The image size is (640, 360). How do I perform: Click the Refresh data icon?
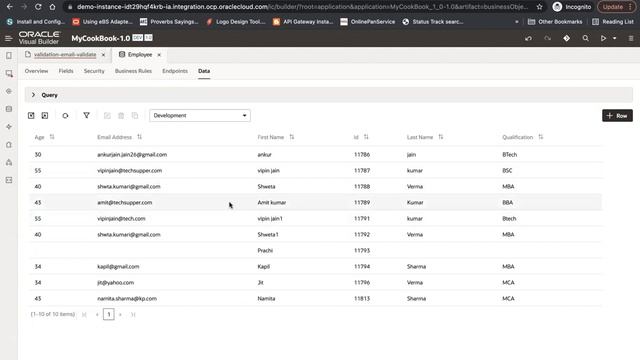coord(65,116)
